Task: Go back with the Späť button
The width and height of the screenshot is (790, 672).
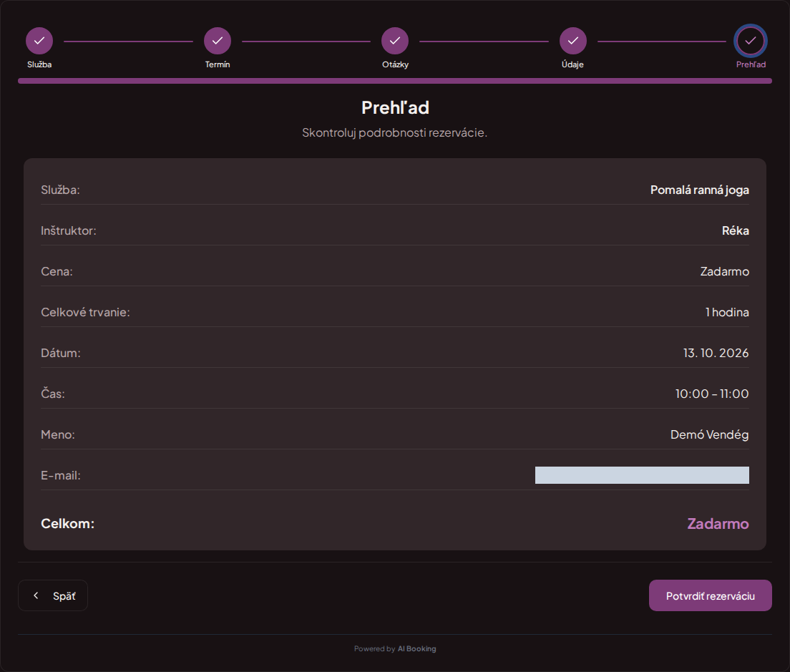Action: point(53,595)
